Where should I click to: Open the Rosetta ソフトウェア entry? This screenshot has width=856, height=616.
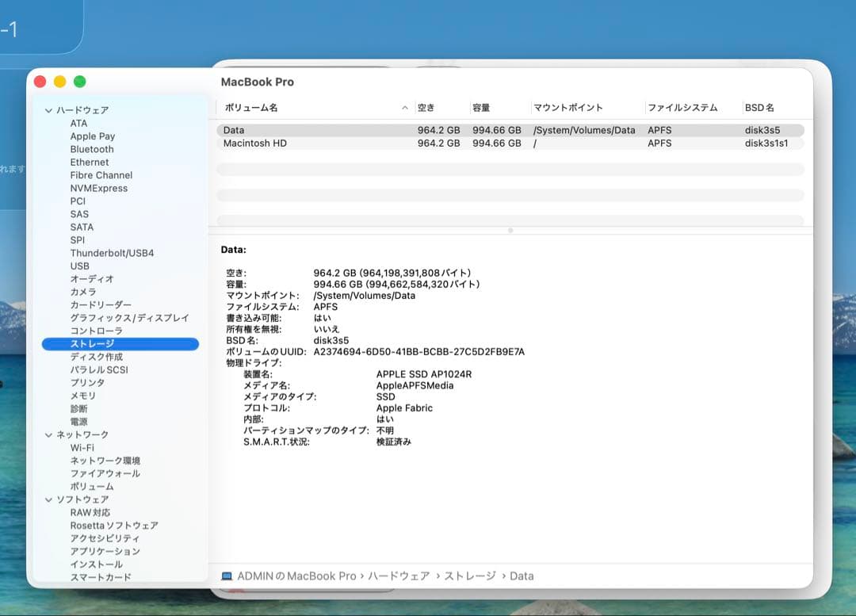point(114,525)
